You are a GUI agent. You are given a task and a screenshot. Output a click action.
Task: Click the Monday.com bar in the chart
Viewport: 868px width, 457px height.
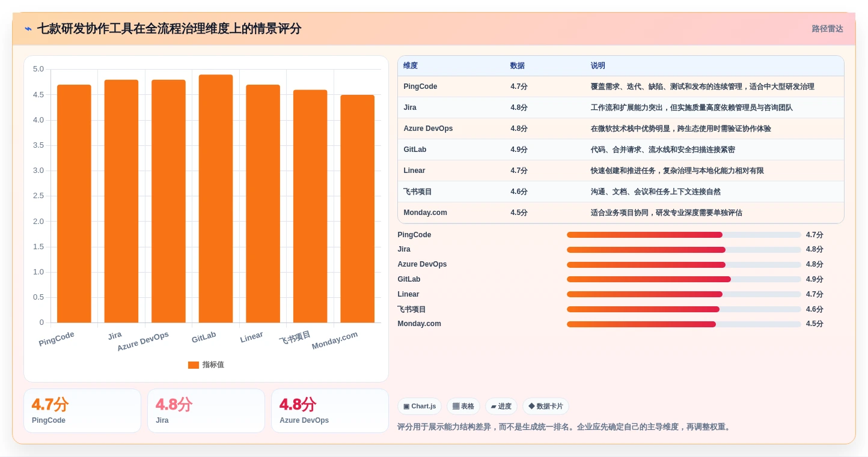tap(357, 208)
